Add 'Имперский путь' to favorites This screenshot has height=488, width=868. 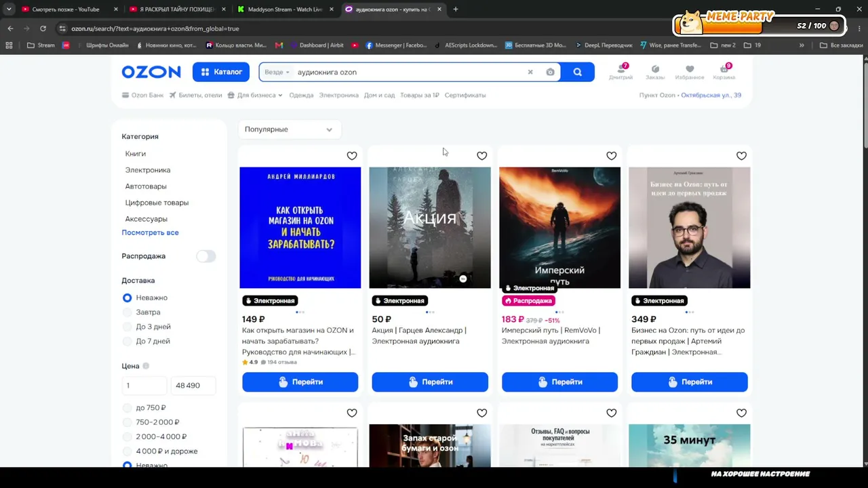tap(612, 156)
